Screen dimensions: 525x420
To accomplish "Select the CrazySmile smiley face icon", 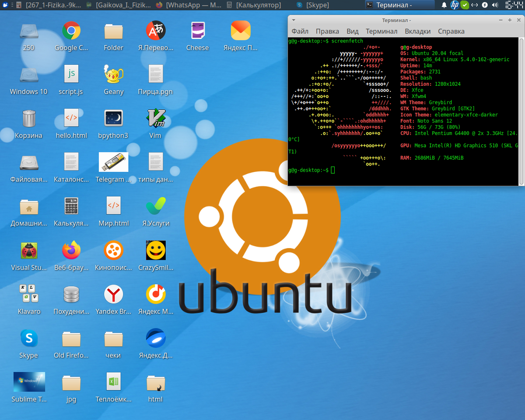I will click(x=155, y=251).
